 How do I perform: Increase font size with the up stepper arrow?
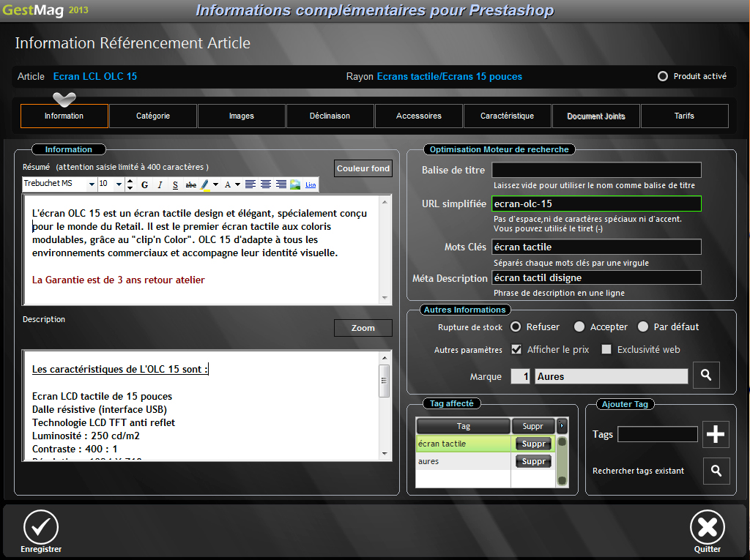(130, 182)
